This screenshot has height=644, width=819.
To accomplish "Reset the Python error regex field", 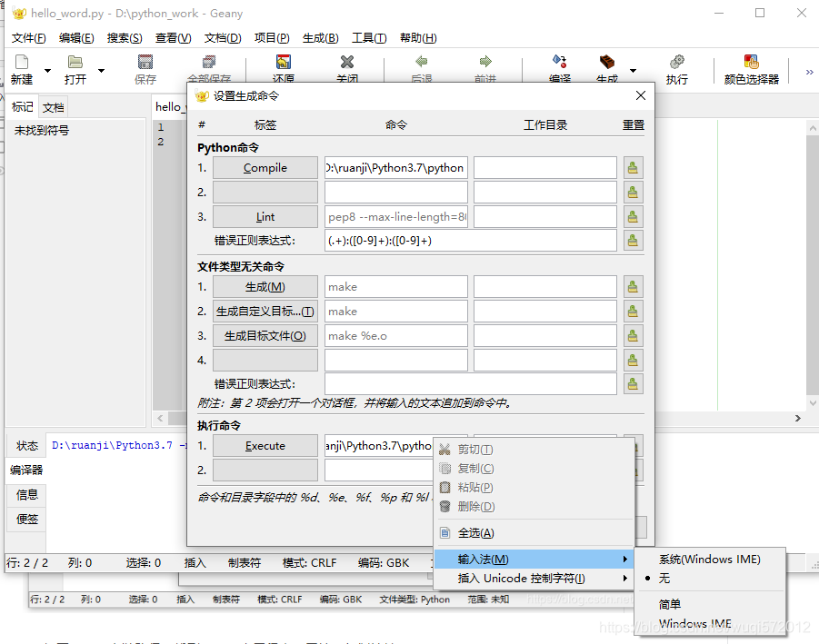I will [x=633, y=241].
